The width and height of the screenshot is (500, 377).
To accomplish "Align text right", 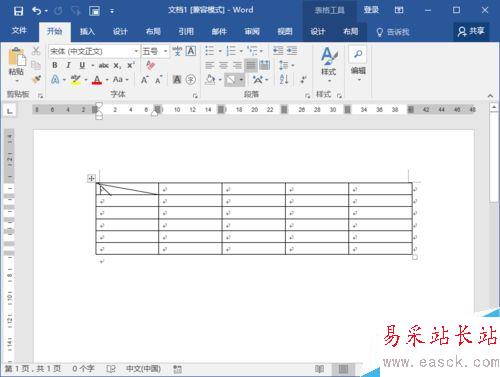I will (x=237, y=65).
